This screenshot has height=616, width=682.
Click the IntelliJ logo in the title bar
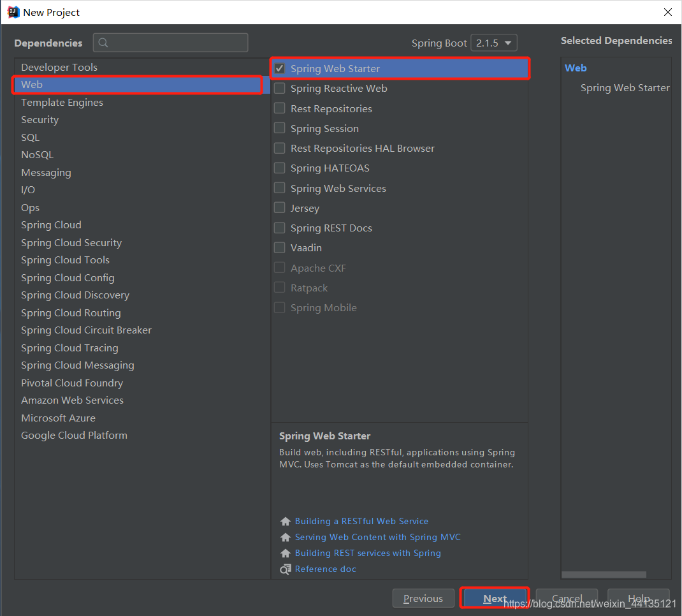coord(13,12)
